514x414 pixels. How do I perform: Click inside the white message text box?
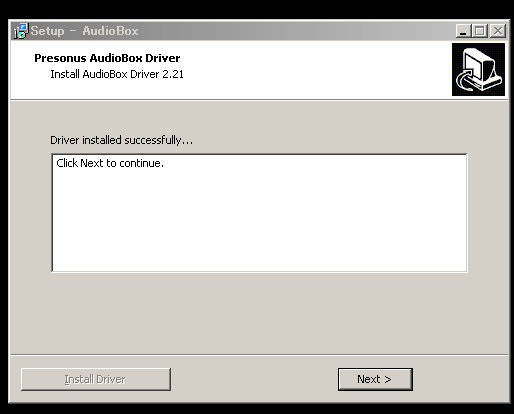pyautogui.click(x=260, y=213)
